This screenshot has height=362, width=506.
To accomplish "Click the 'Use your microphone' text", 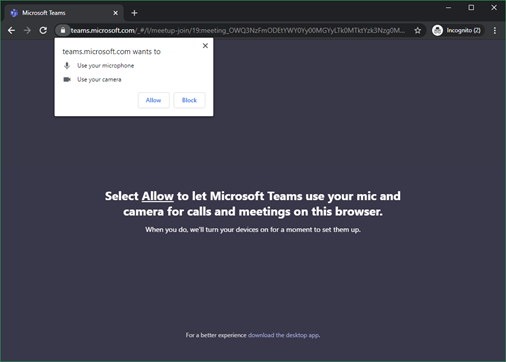I will coord(105,66).
